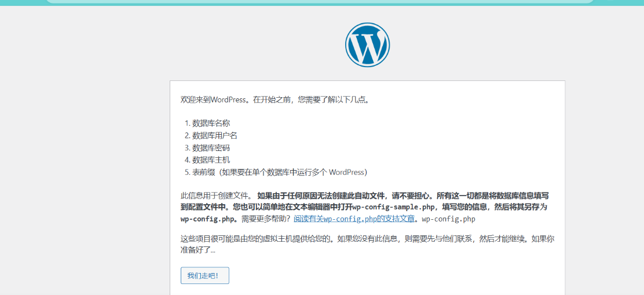Image resolution: width=644 pixels, height=295 pixels.
Task: Click the WordPress logo
Action: [x=367, y=45]
